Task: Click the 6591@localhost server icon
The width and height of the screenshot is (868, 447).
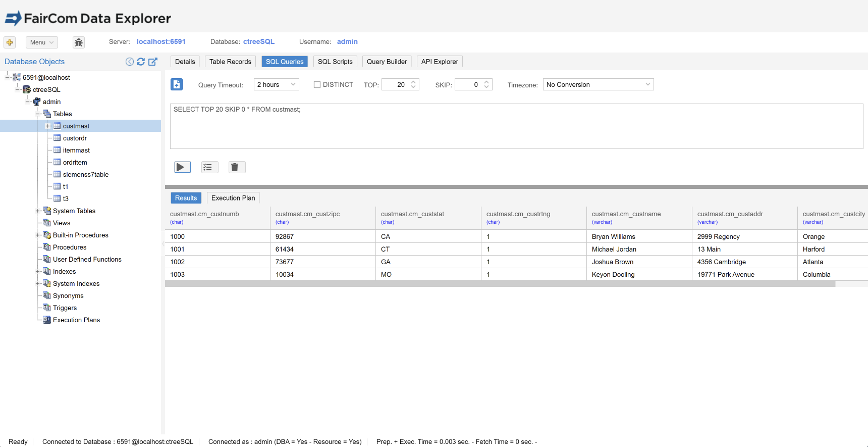Action: point(17,77)
